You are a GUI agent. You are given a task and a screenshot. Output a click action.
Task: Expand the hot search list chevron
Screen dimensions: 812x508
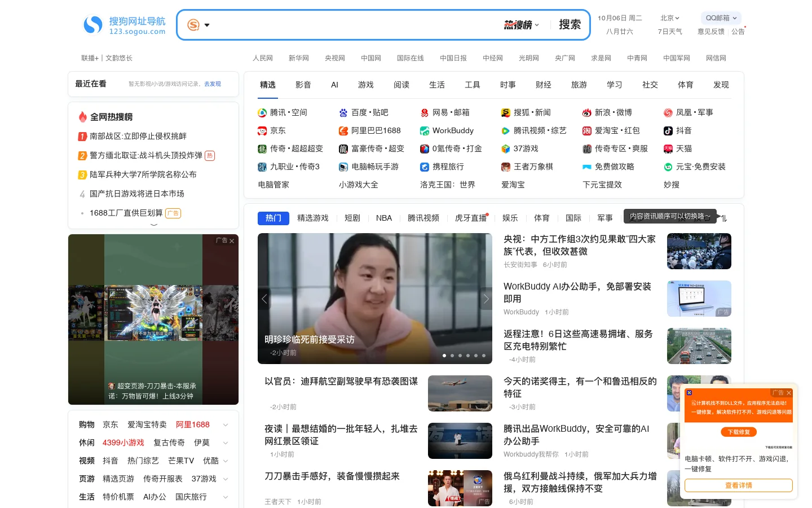[154, 225]
